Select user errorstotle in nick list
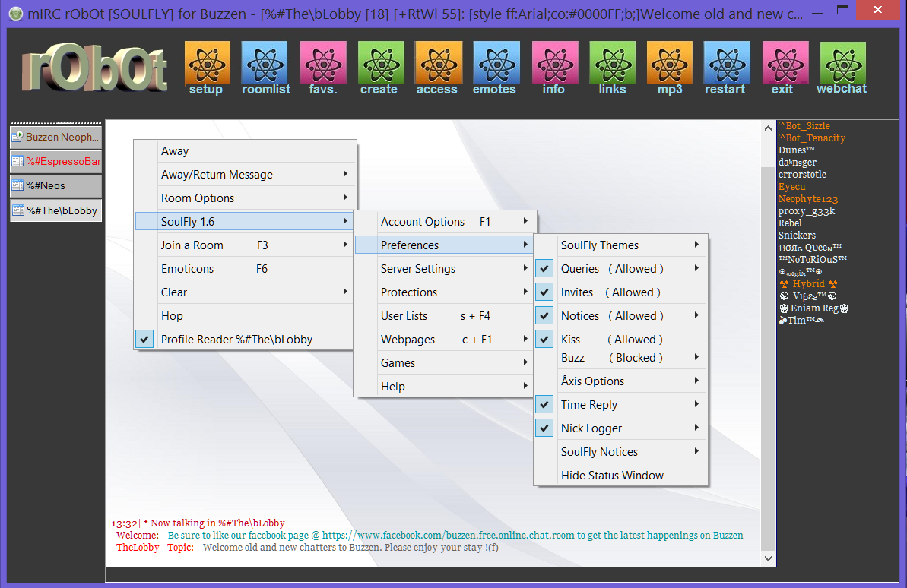This screenshot has height=588, width=907. click(802, 175)
